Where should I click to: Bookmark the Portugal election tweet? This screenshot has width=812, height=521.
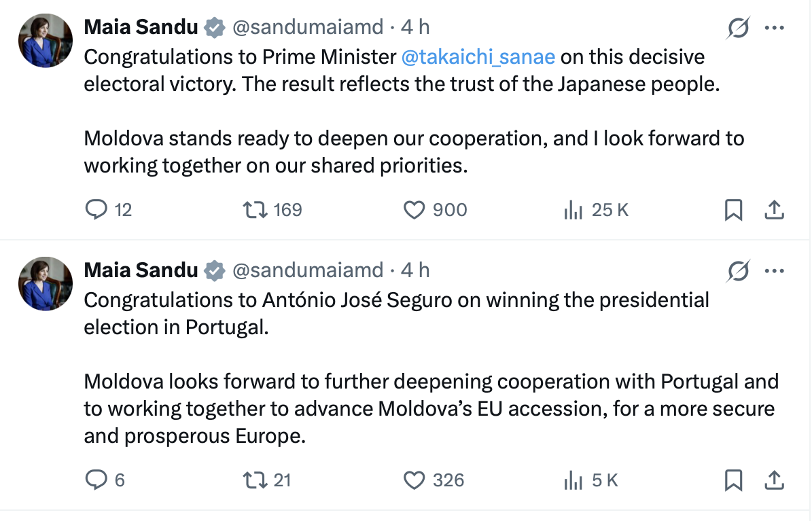click(x=733, y=481)
